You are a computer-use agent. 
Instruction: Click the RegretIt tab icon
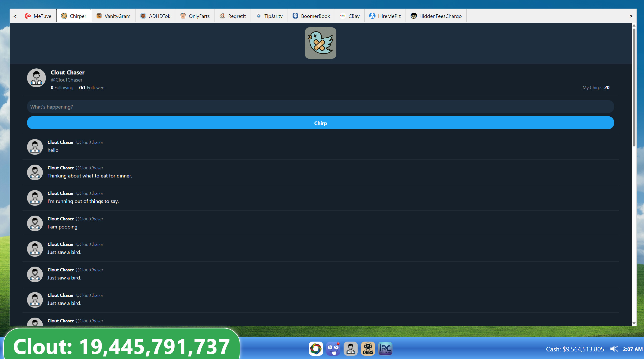pyautogui.click(x=222, y=16)
